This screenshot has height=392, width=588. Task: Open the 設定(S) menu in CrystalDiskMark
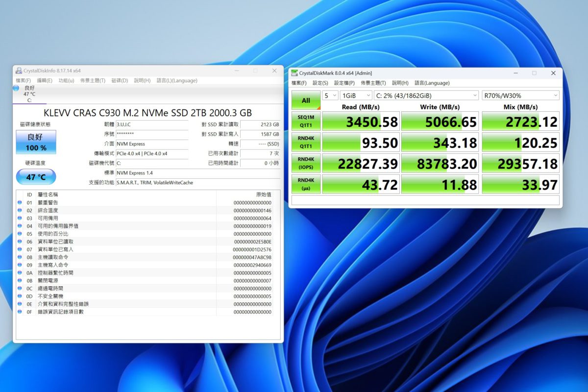pos(319,83)
